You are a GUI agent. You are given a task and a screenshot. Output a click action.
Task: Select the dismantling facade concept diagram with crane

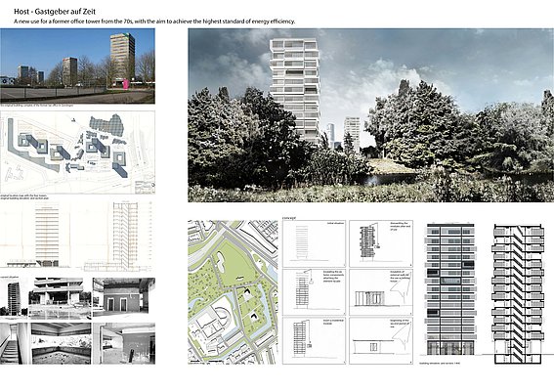[x=381, y=243]
